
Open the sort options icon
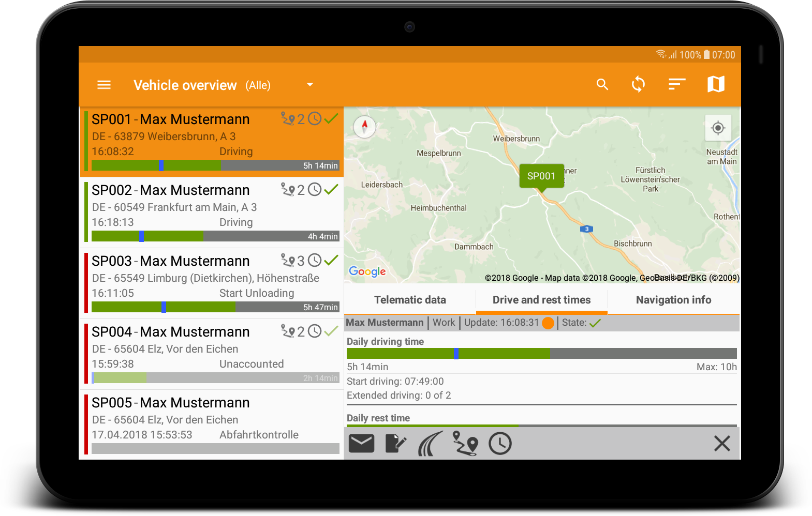677,84
